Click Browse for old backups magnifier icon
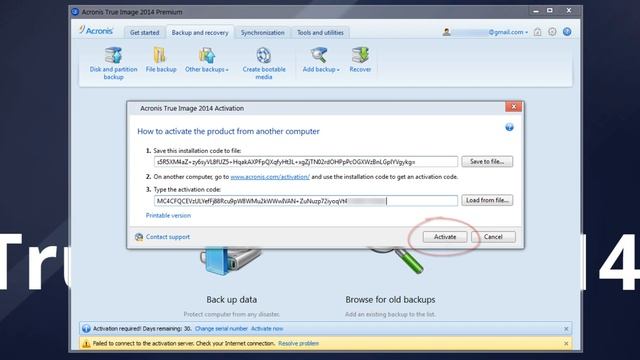 [397, 260]
